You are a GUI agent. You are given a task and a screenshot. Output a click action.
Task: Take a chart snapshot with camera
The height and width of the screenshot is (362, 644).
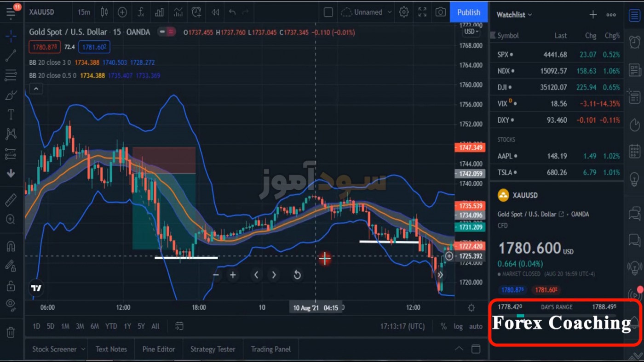[441, 12]
